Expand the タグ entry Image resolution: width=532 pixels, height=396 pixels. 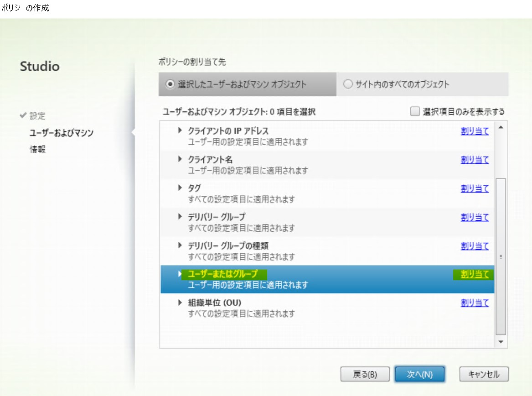tap(179, 188)
